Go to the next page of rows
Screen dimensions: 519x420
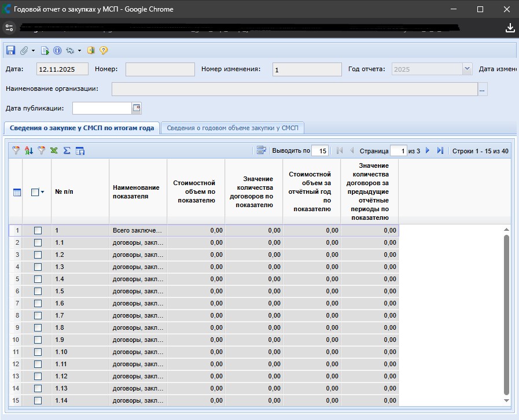pos(428,150)
